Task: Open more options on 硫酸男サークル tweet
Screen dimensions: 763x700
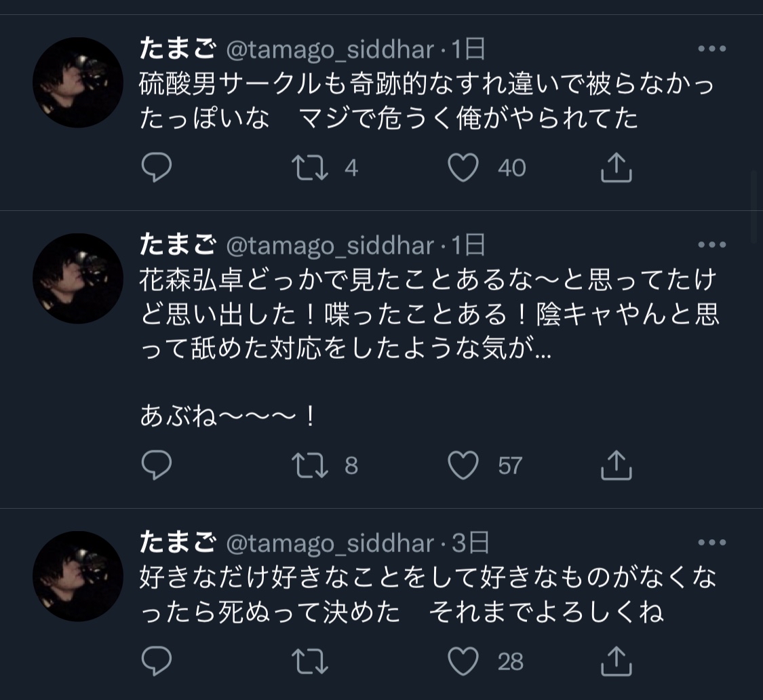Action: 712,50
